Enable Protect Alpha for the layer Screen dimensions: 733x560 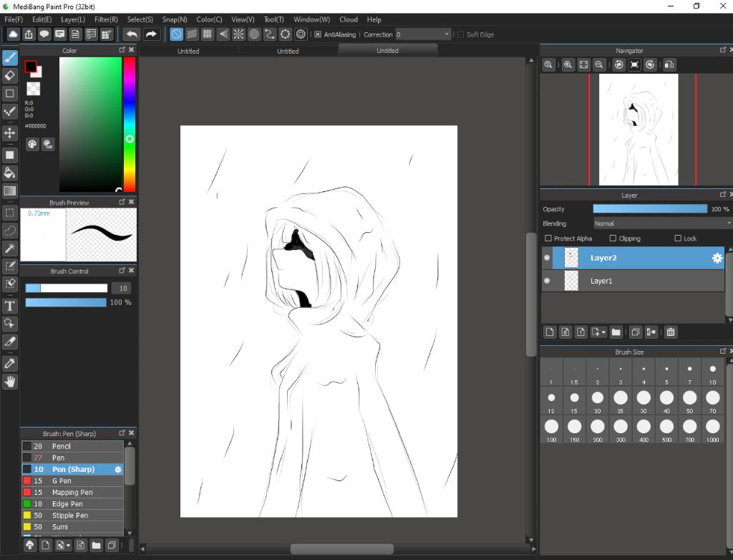(x=548, y=238)
